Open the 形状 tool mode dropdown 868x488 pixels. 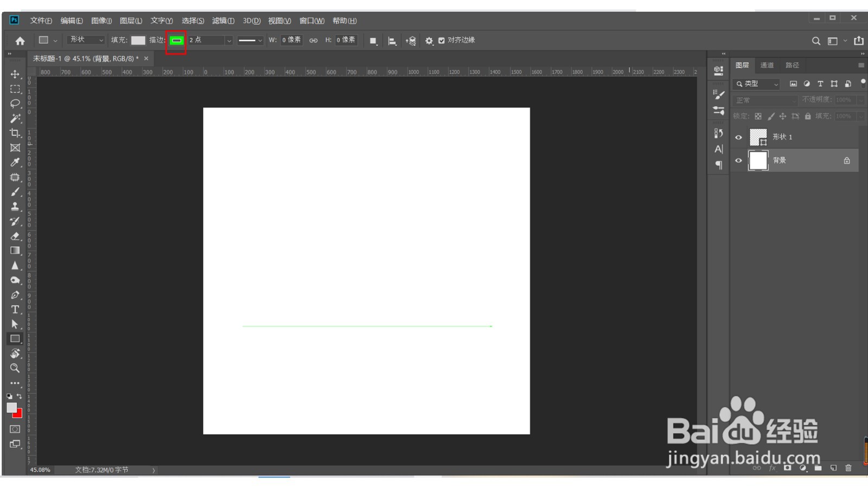click(x=86, y=40)
